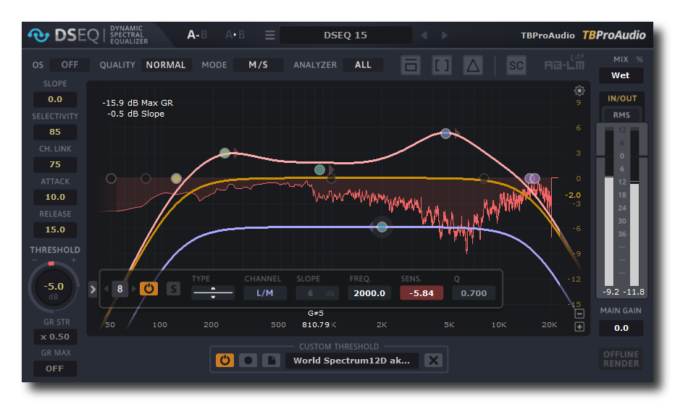Load the previous preset with left arrow
Screen dimensions: 675x404
[424, 35]
